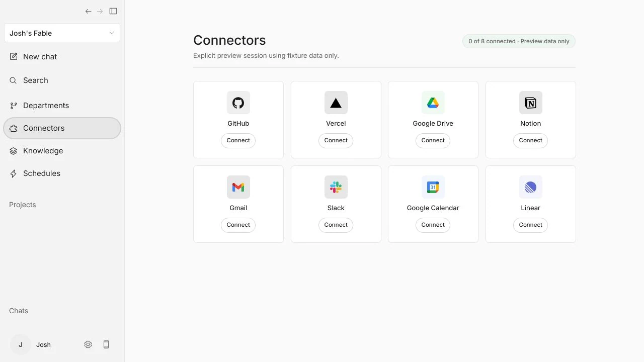Screen dimensions: 644x362
Task: Start a New chat from sidebar
Action: [x=62, y=56]
